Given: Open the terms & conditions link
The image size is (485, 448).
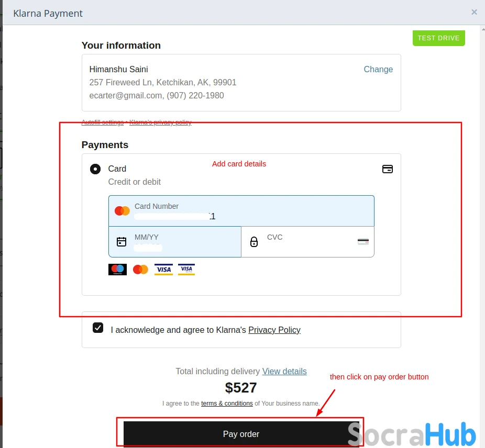Looking at the screenshot, I should click(x=227, y=404).
